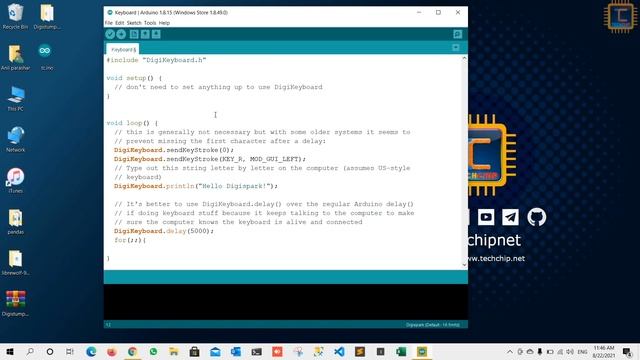Click the DigiKeyboard.delay(5000) line
The image size is (640, 360).
click(164, 231)
